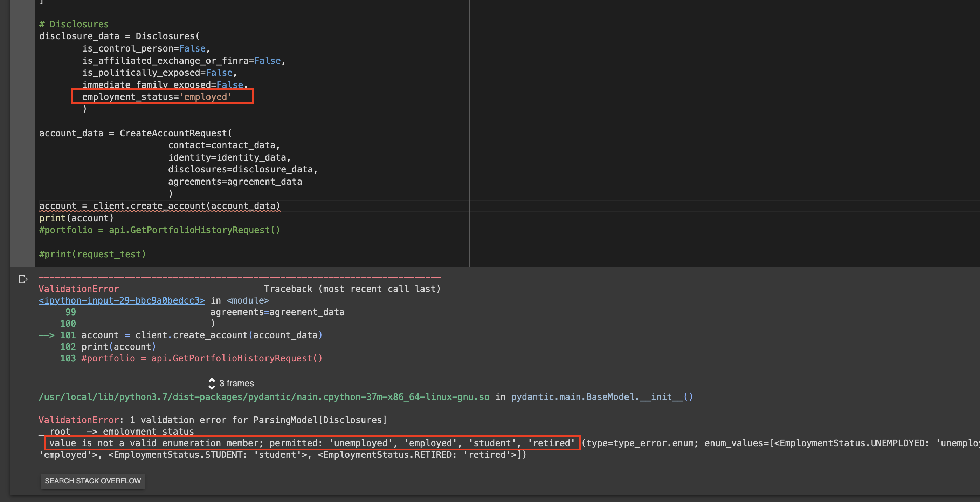Click the 'account_data = CreateAccountRequest(' line

[136, 133]
